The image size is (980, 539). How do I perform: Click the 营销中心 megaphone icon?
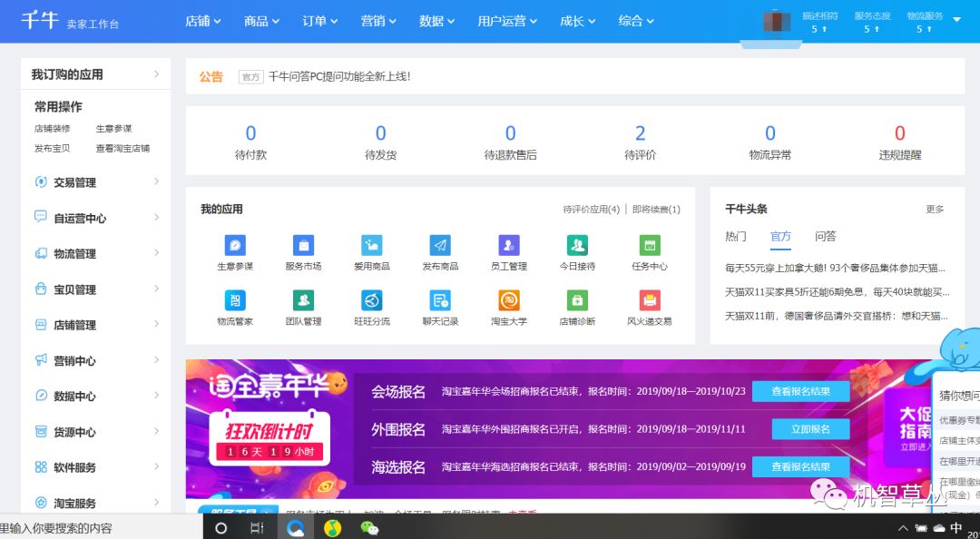coord(41,360)
